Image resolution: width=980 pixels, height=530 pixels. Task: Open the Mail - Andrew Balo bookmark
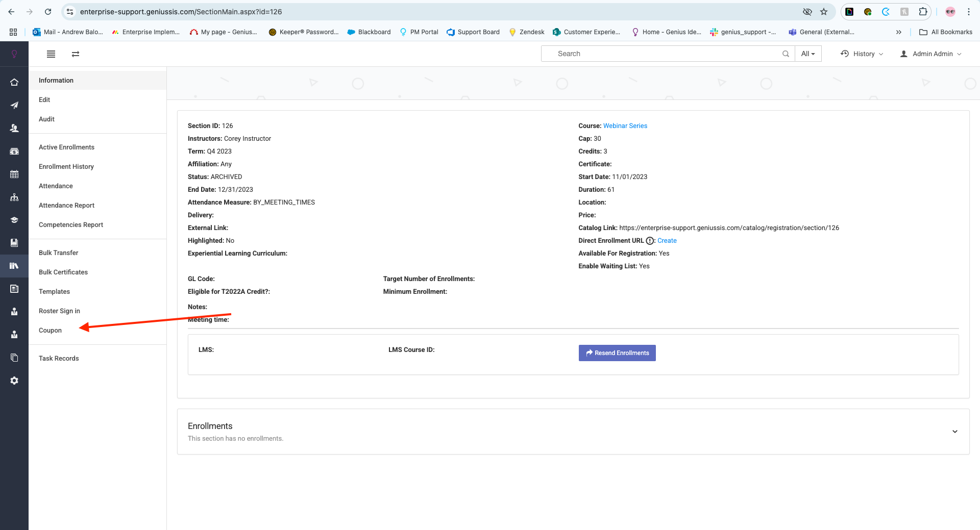tap(68, 32)
